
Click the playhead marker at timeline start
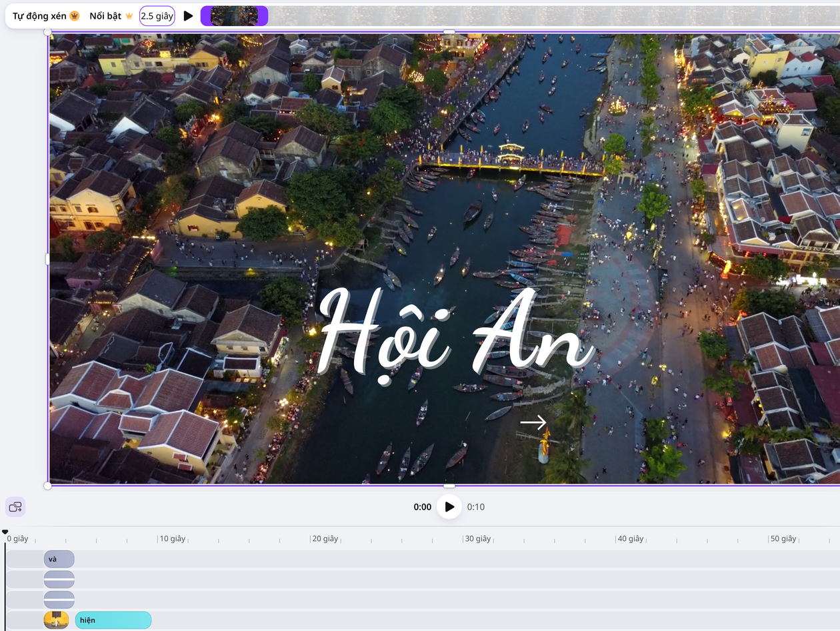5,532
